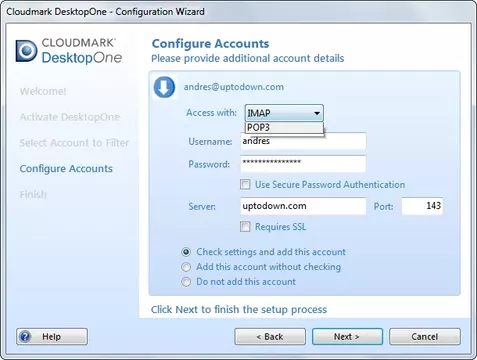Image resolution: width=477 pixels, height=360 pixels.
Task: Select Do not add this account option
Action: coord(186,282)
